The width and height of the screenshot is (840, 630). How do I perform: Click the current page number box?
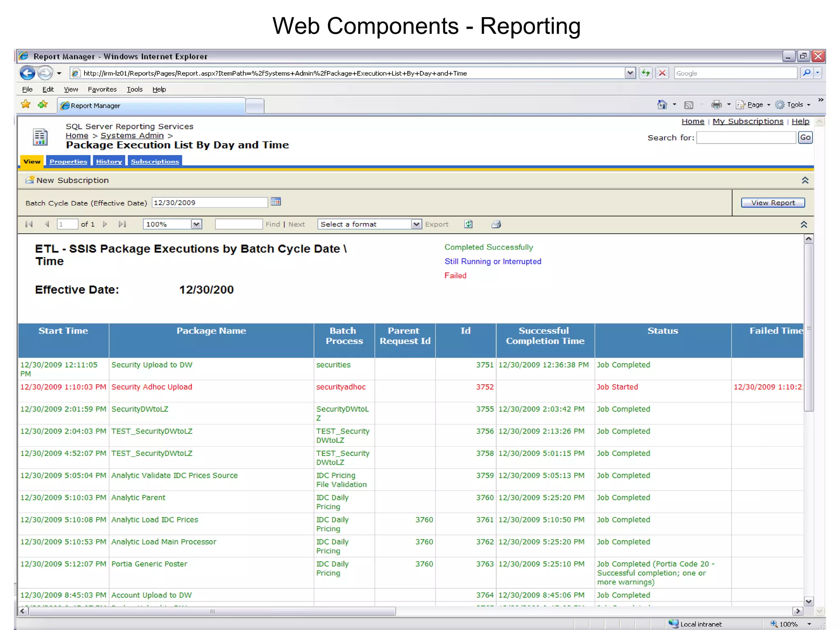click(x=67, y=224)
